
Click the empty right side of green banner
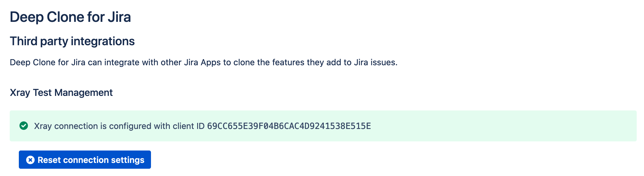tap(516, 126)
